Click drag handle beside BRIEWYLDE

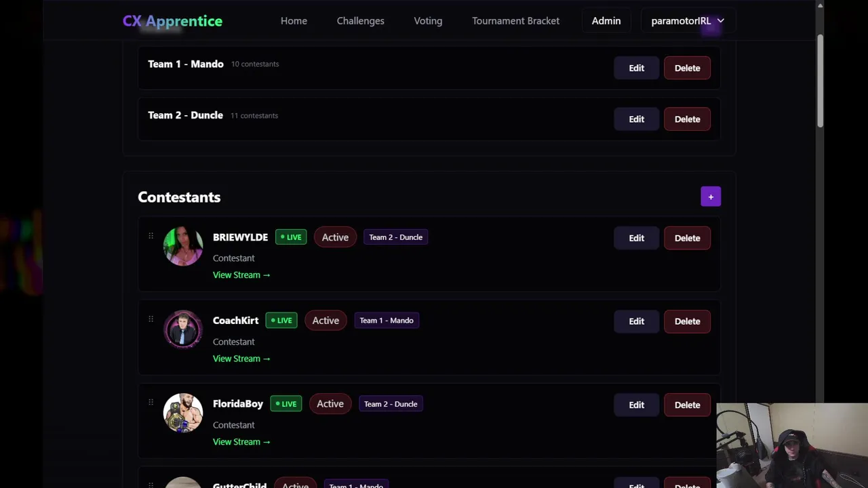(151, 236)
